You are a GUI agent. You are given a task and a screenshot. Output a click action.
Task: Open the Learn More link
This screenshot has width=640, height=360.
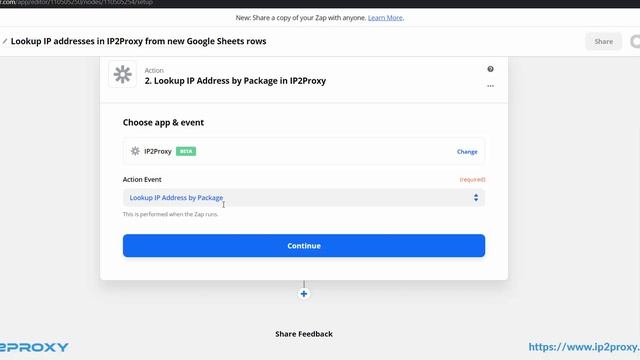pos(385,18)
